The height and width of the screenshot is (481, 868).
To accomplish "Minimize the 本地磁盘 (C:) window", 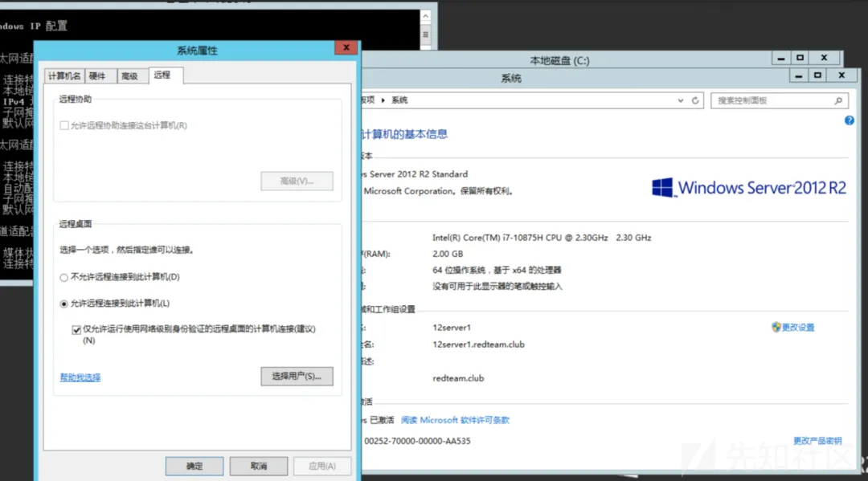I will [781, 58].
